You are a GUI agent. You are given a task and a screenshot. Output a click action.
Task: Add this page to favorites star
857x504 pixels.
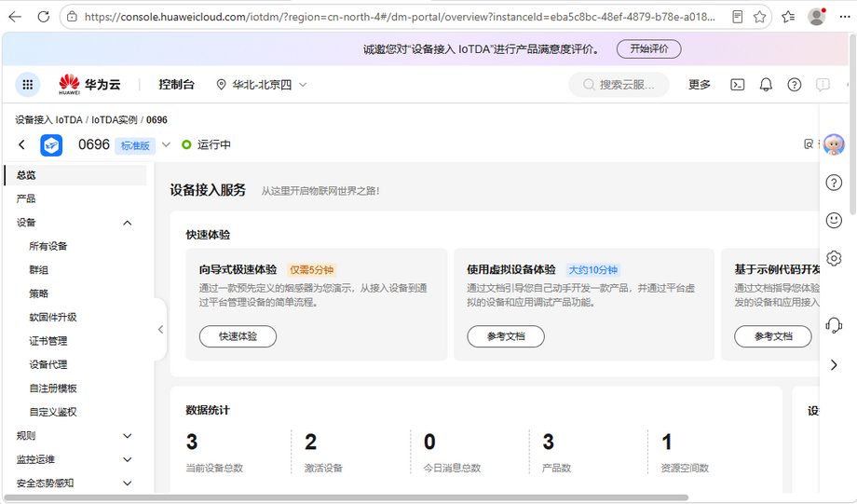click(759, 17)
